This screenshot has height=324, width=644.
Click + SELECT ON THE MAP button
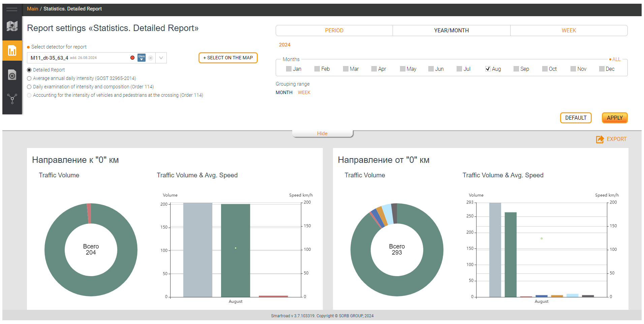point(228,58)
